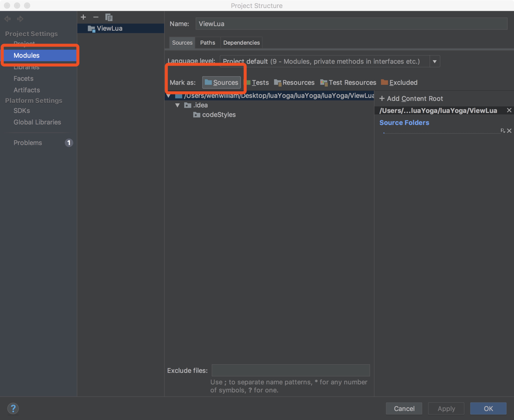Click the forward navigation arrow

pos(20,19)
